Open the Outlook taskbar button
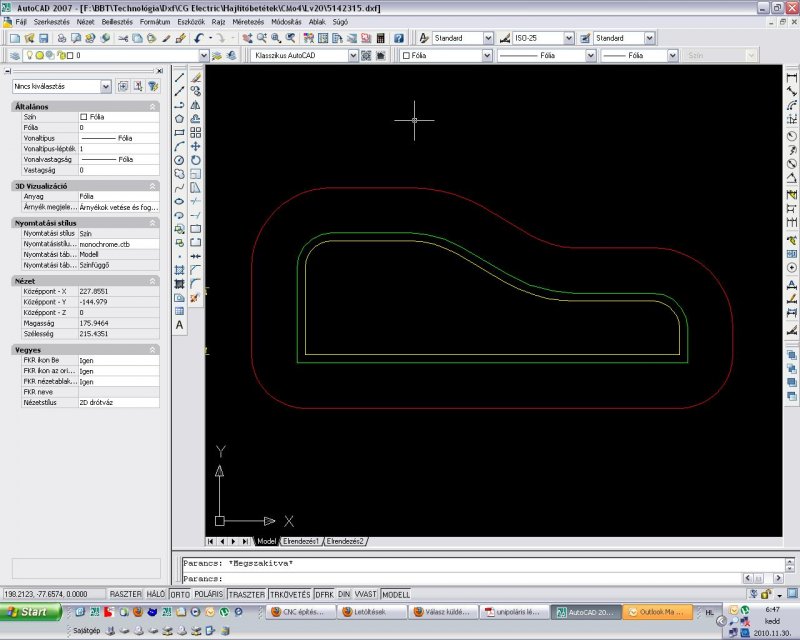 point(657,612)
